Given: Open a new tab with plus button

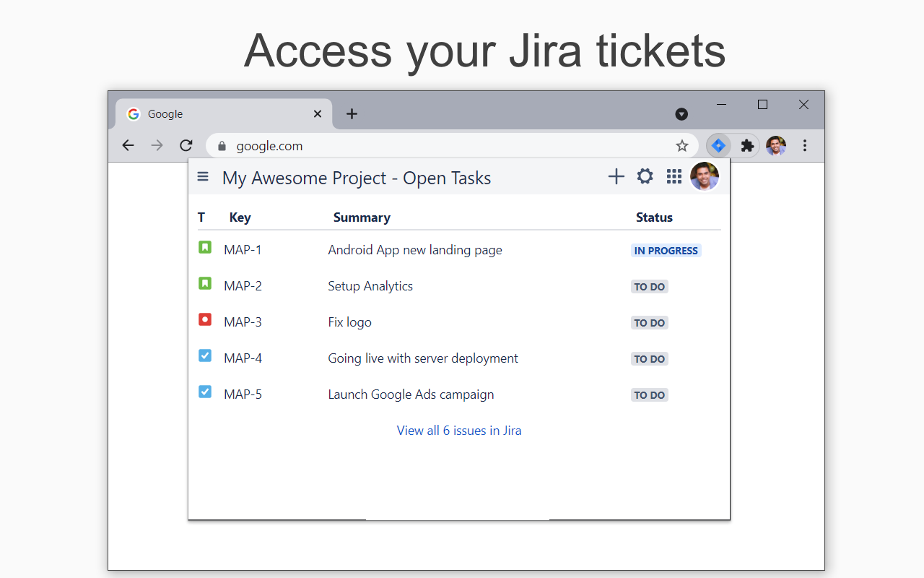Looking at the screenshot, I should (x=352, y=113).
